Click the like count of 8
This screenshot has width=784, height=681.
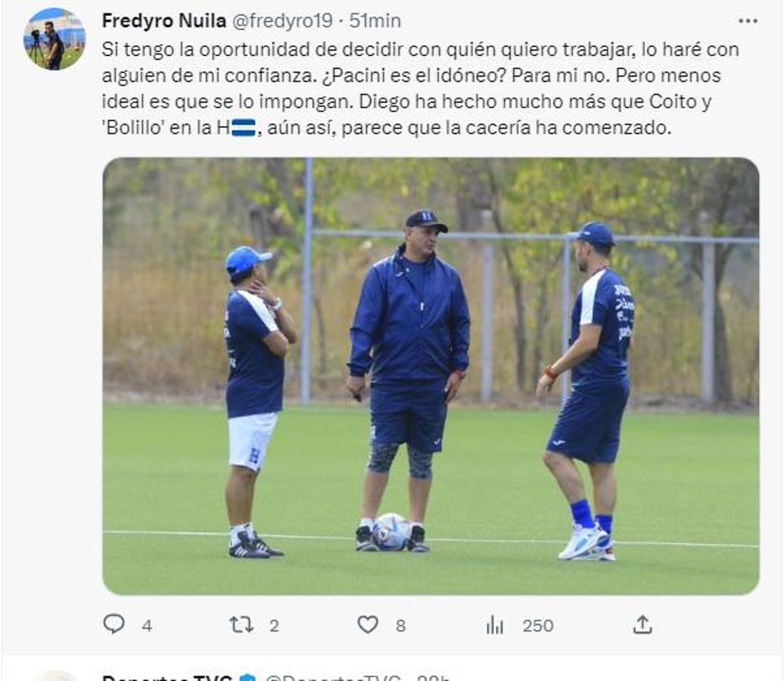[400, 626]
